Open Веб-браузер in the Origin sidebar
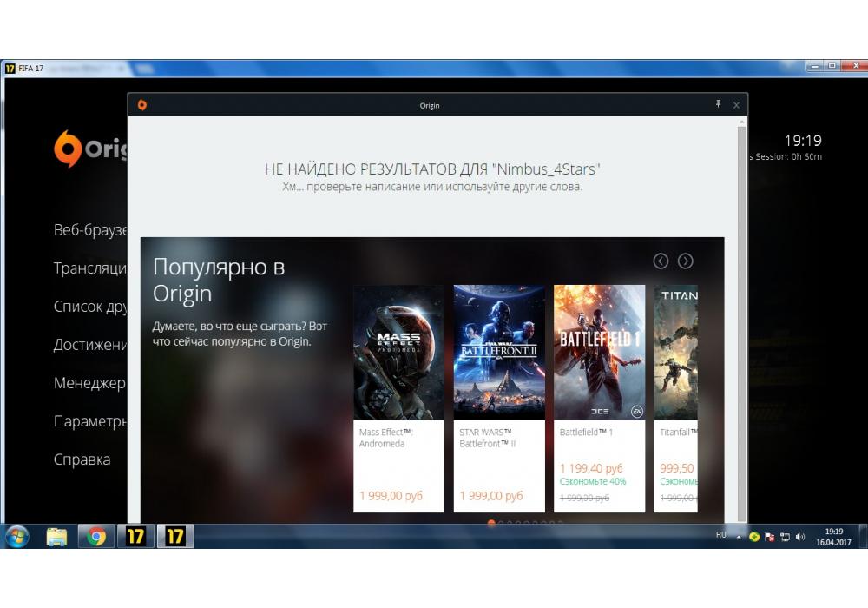The width and height of the screenshot is (868, 608). pos(90,230)
